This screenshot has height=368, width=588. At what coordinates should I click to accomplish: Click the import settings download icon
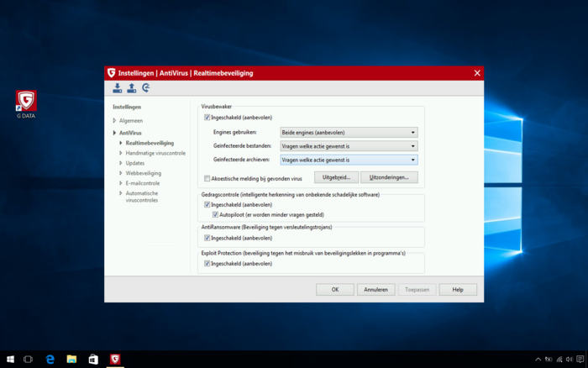tap(118, 88)
